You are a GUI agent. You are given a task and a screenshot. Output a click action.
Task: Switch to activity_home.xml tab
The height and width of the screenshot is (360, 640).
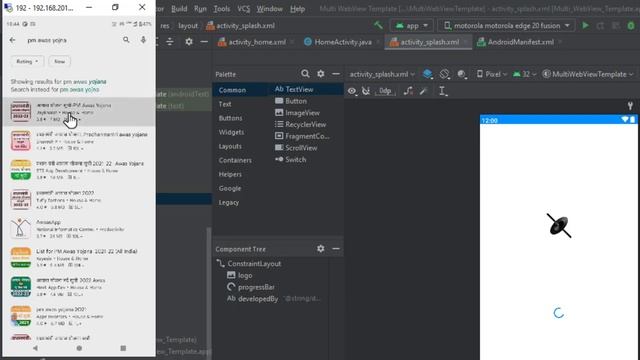(256, 42)
